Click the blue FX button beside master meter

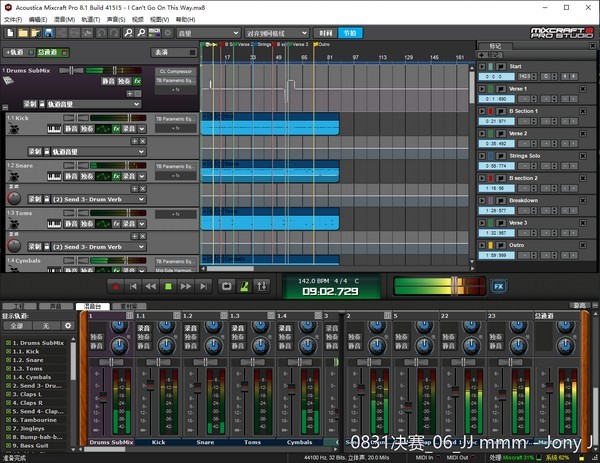click(498, 286)
